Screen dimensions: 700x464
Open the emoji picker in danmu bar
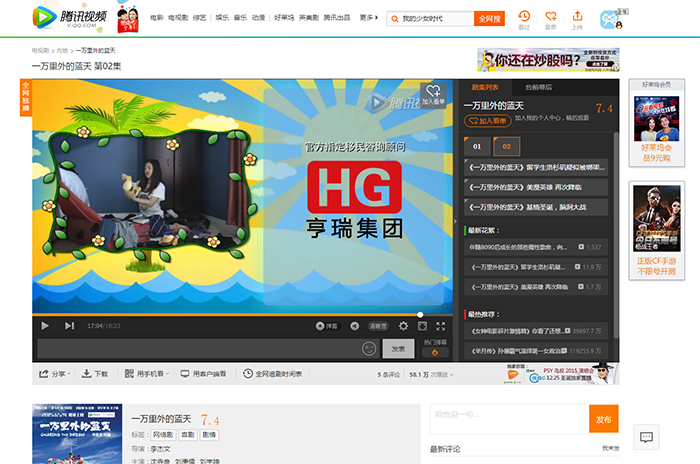(x=369, y=348)
